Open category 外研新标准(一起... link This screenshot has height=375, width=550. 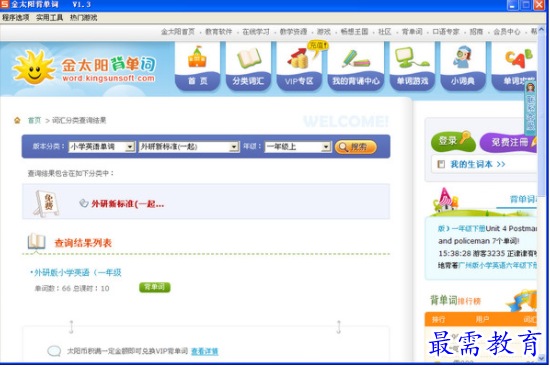click(x=127, y=204)
